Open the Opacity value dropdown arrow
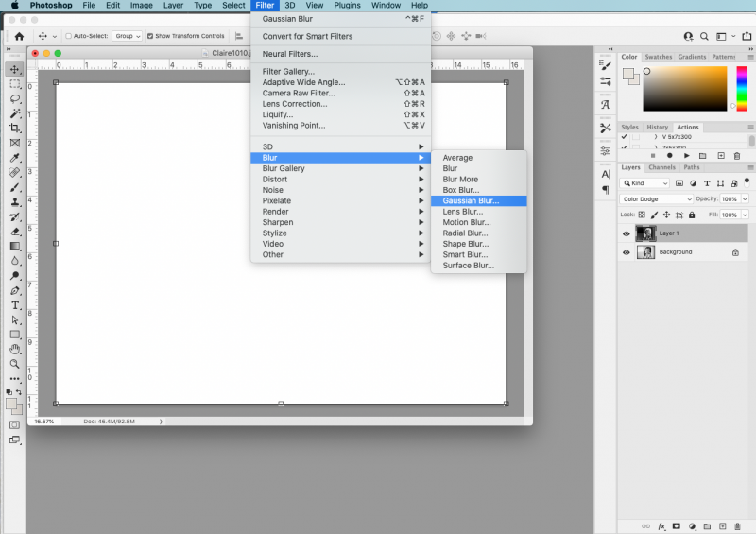 click(x=745, y=199)
